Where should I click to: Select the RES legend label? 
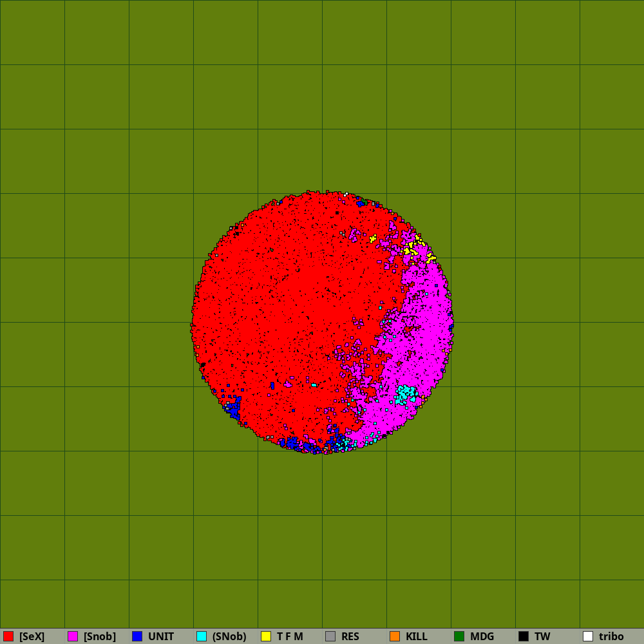click(350, 637)
